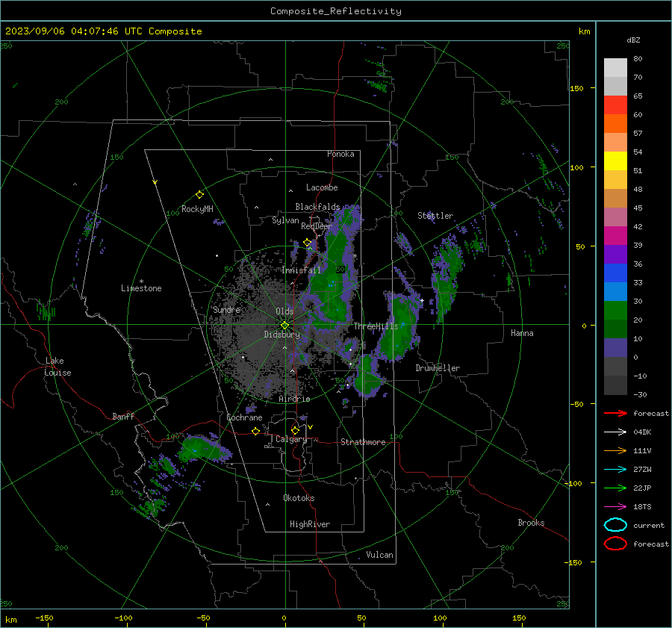Click the Lake Louise label
Viewport: 672px width, 628px height.
[x=57, y=367]
